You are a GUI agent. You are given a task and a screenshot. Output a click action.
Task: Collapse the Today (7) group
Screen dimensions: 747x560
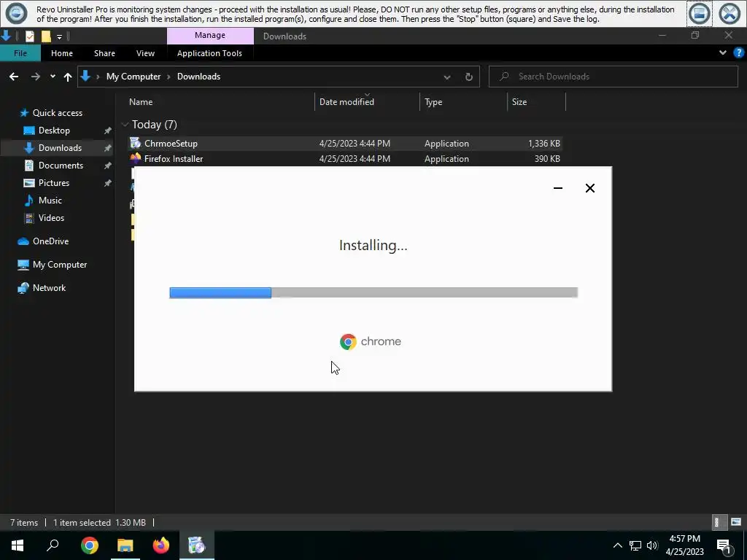point(125,125)
